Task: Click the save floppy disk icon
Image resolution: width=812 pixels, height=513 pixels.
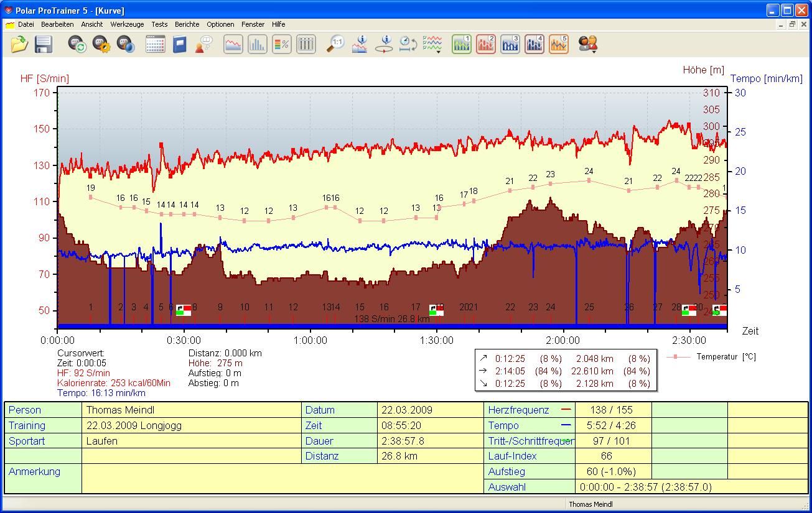Action: coord(43,44)
